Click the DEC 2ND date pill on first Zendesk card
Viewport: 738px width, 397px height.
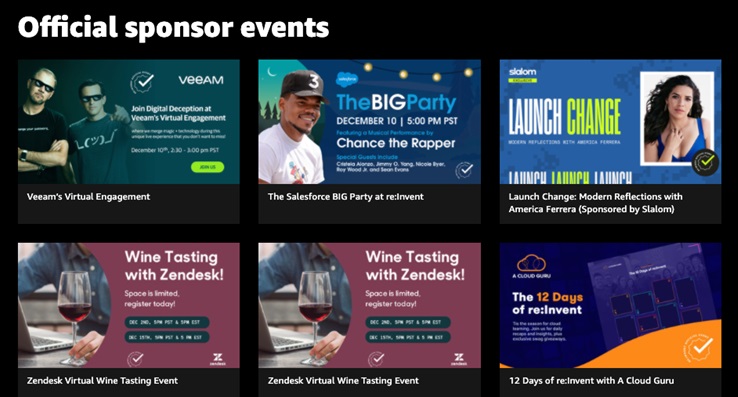point(167,323)
